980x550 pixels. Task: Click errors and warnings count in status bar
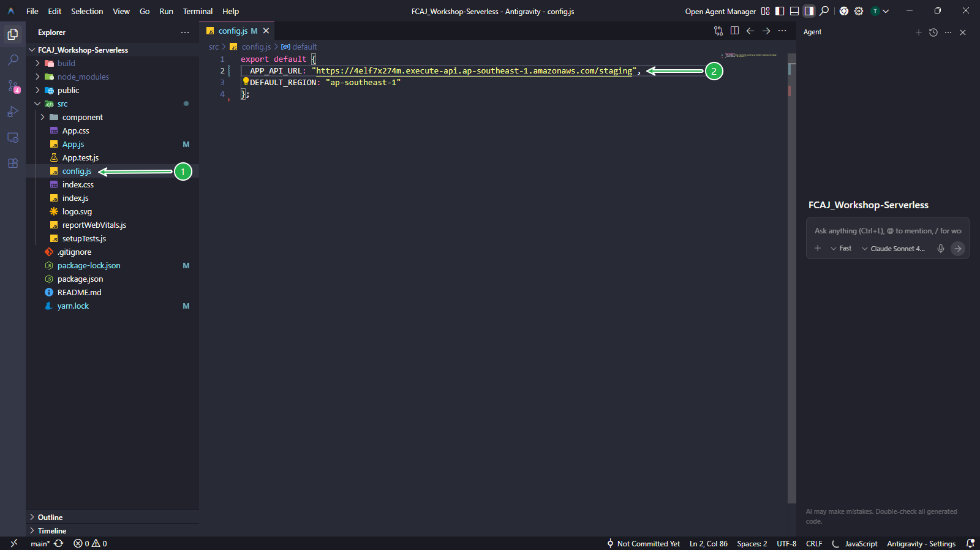90,543
